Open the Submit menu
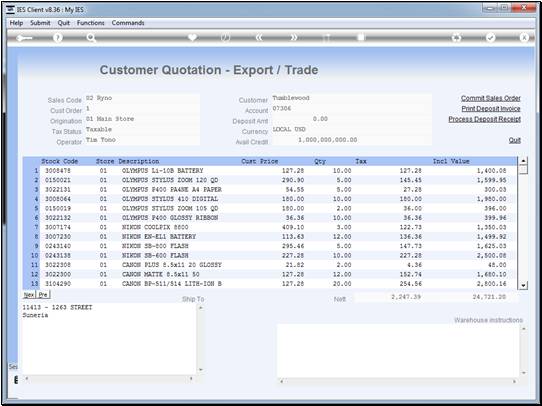The height and width of the screenshot is (406, 542). click(40, 23)
